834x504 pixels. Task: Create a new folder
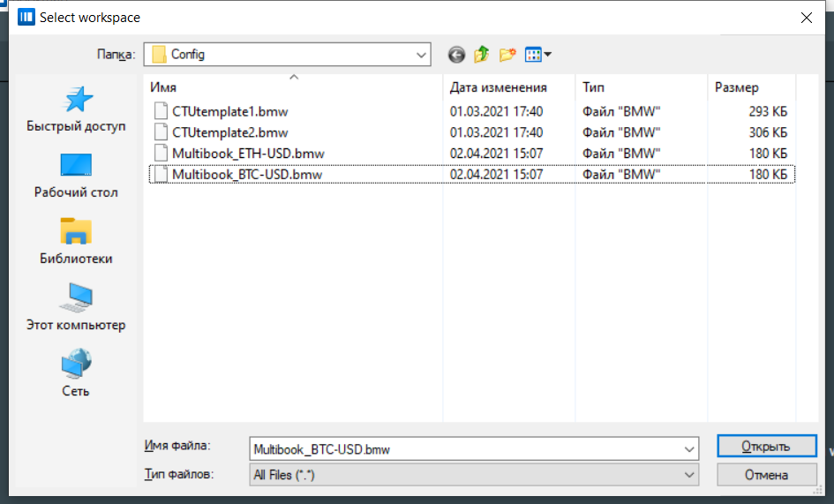click(507, 55)
